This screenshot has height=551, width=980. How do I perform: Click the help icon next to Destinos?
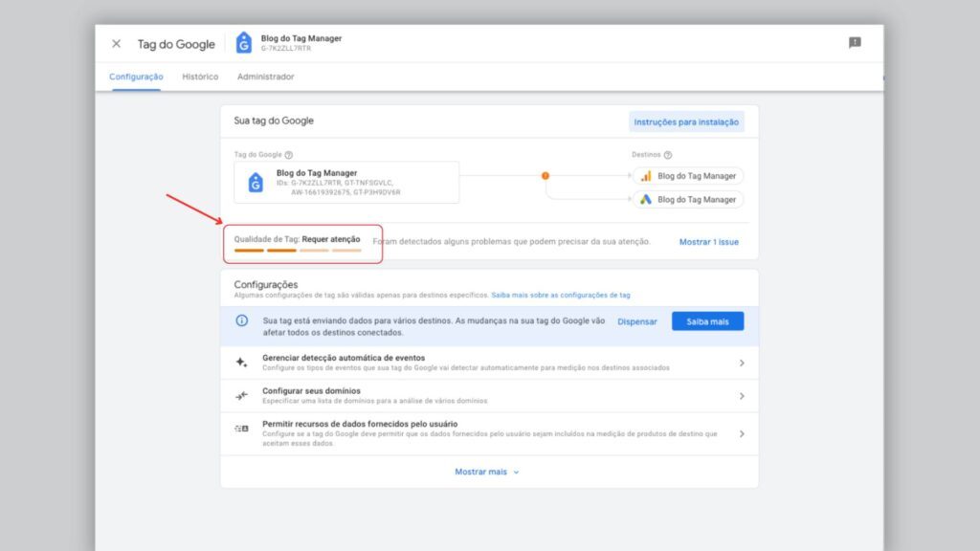[x=667, y=155]
